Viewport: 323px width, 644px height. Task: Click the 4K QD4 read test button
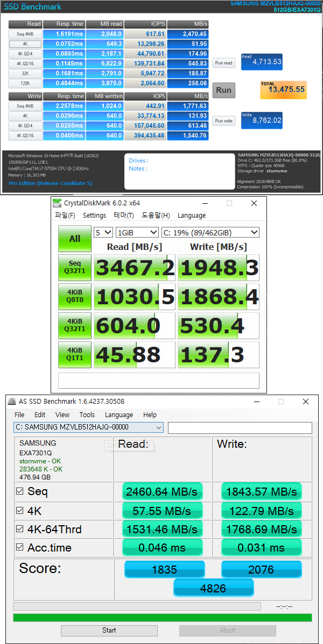point(25,54)
